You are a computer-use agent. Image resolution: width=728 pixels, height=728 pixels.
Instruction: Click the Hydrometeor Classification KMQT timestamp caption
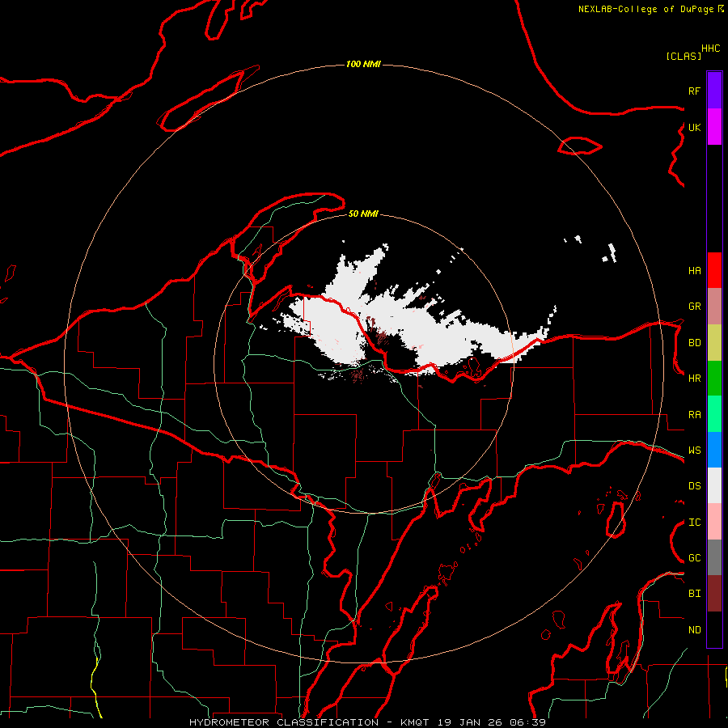(x=368, y=722)
